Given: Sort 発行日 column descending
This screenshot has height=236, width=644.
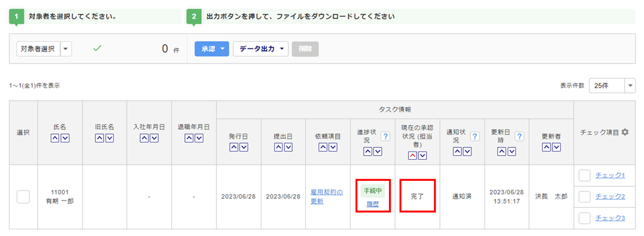Looking at the screenshot, I should tap(244, 147).
